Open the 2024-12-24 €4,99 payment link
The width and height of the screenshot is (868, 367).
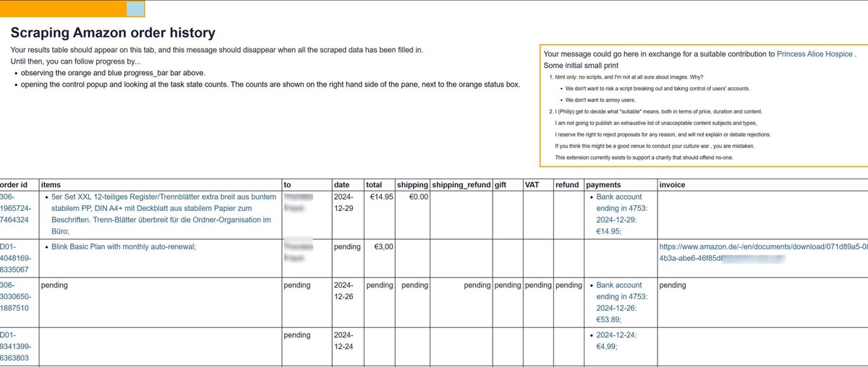[616, 340]
